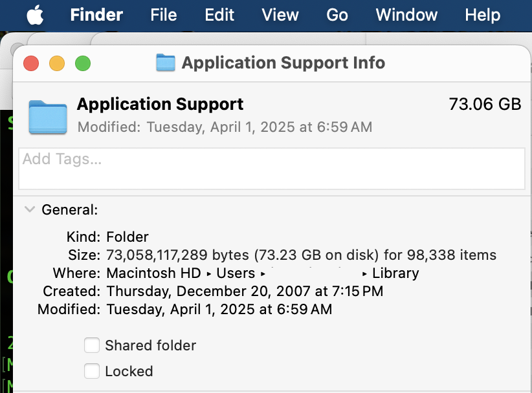The height and width of the screenshot is (393, 532).
Task: Open the Window menu
Action: click(406, 15)
